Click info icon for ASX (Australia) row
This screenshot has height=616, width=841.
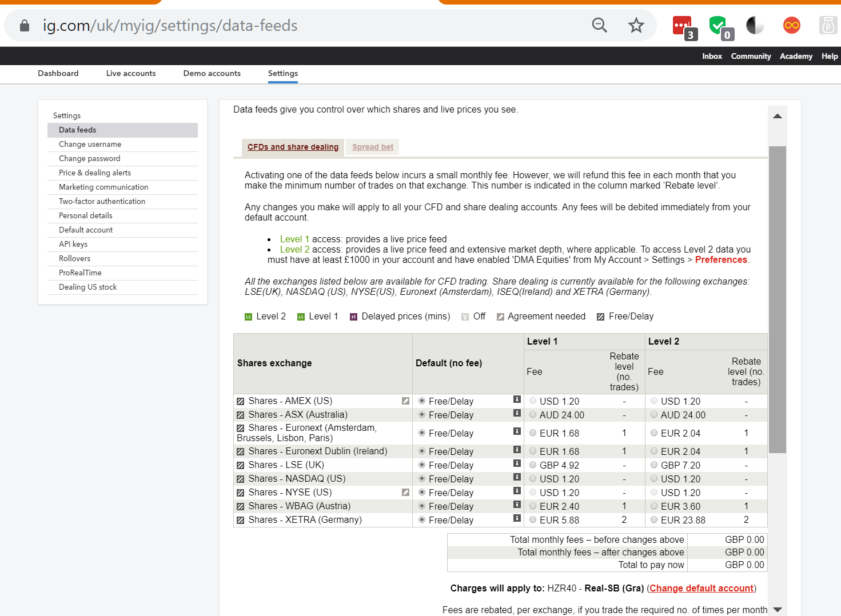(x=517, y=413)
